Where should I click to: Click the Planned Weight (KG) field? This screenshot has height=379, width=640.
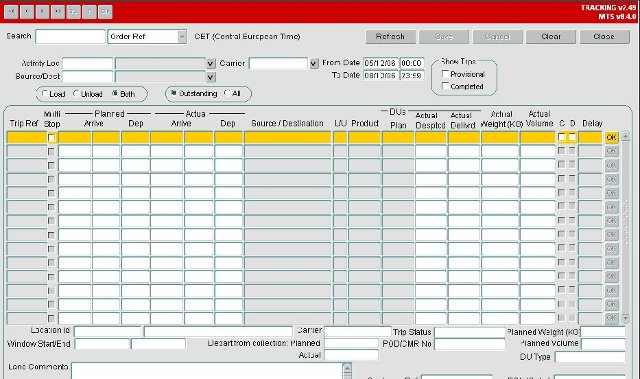coord(603,332)
